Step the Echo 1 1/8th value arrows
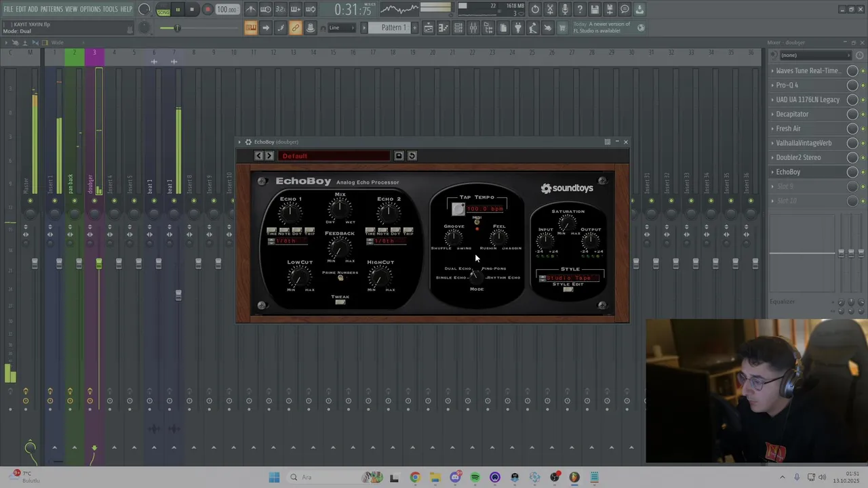 pyautogui.click(x=271, y=241)
